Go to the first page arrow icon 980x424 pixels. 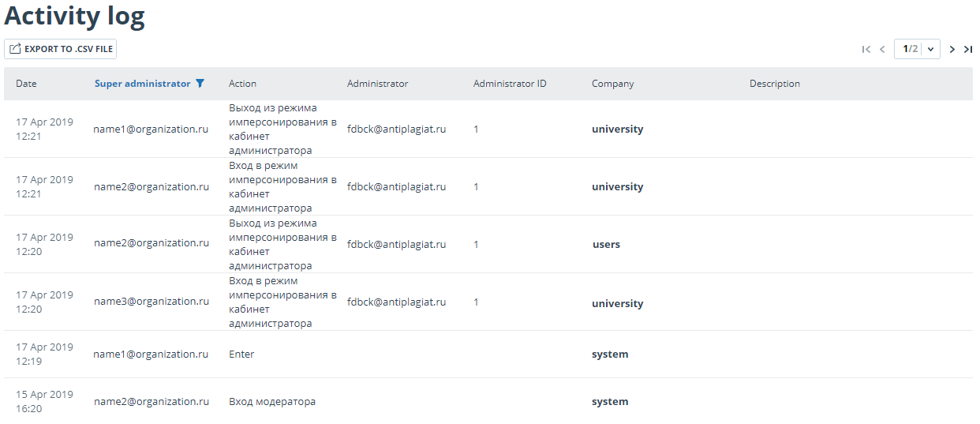click(x=866, y=49)
